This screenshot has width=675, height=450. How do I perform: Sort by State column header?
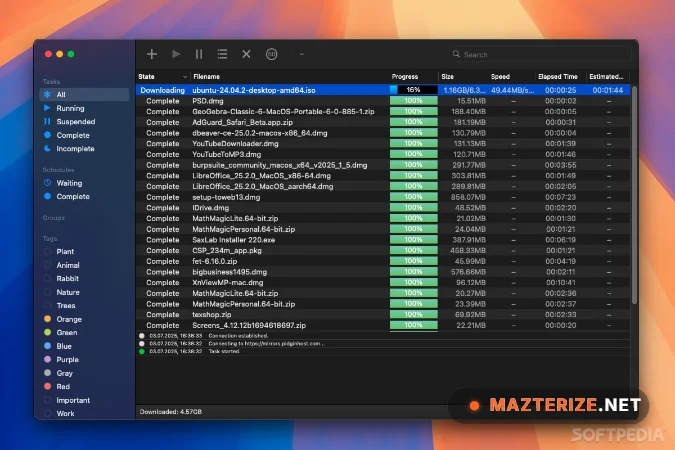[x=163, y=77]
